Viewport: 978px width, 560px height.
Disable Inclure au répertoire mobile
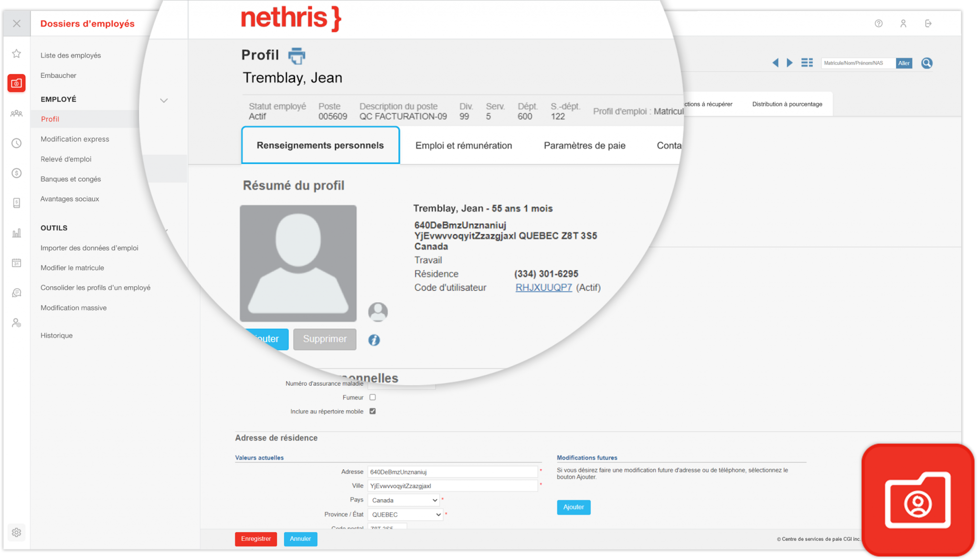[x=372, y=411]
